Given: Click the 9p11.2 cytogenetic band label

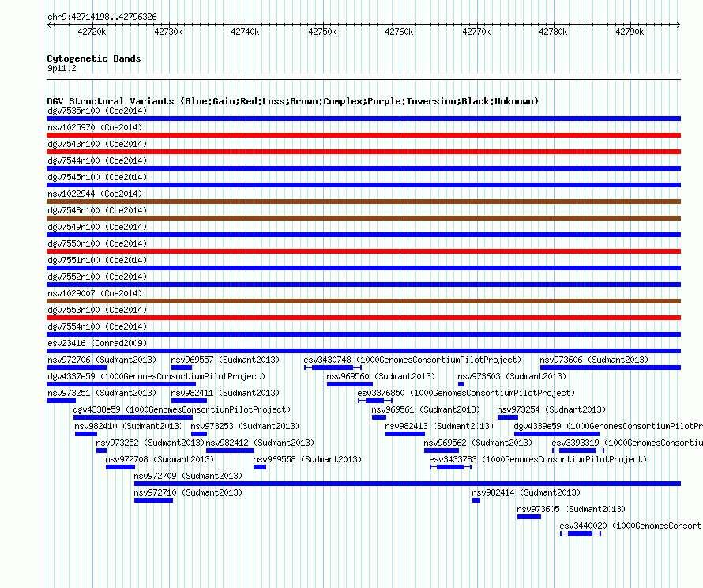Looking at the screenshot, I should (x=62, y=68).
